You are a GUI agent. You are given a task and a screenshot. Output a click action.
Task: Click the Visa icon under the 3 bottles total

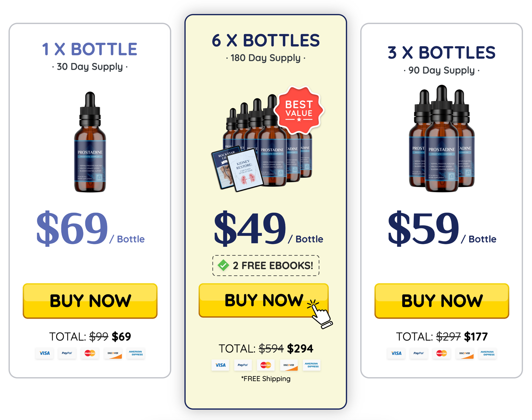click(x=396, y=353)
